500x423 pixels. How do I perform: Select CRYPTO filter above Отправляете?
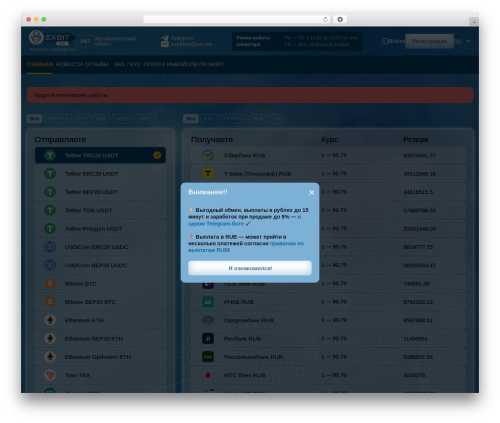[x=58, y=119]
